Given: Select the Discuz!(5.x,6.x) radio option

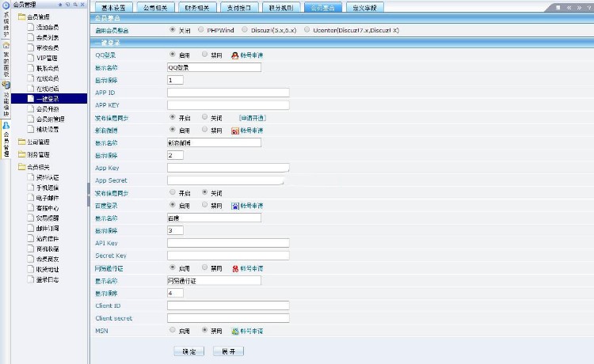Looking at the screenshot, I should pos(245,29).
